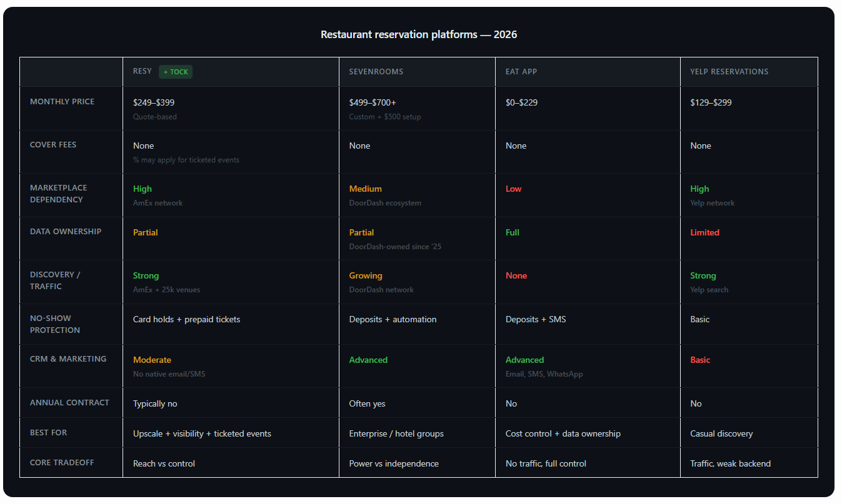
Task: Click 'Upscale + visibility + ticketed events' cell
Action: pyautogui.click(x=203, y=433)
